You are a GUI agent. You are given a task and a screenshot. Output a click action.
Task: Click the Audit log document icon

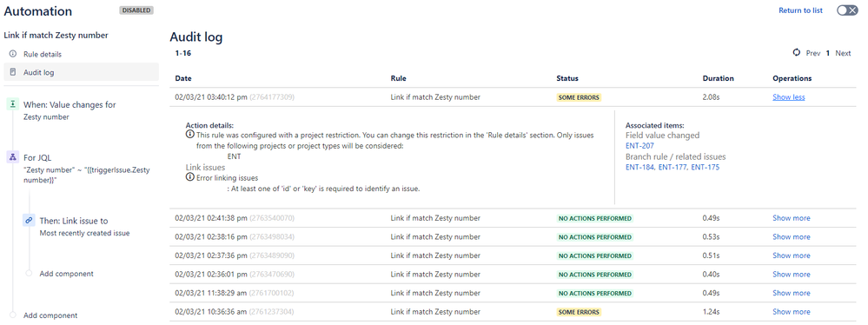pyautogui.click(x=13, y=72)
